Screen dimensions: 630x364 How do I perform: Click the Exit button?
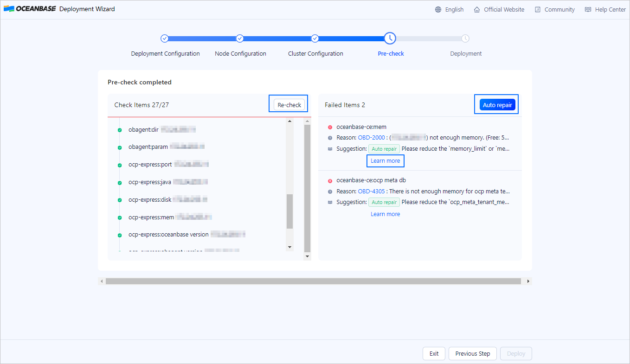(x=434, y=353)
